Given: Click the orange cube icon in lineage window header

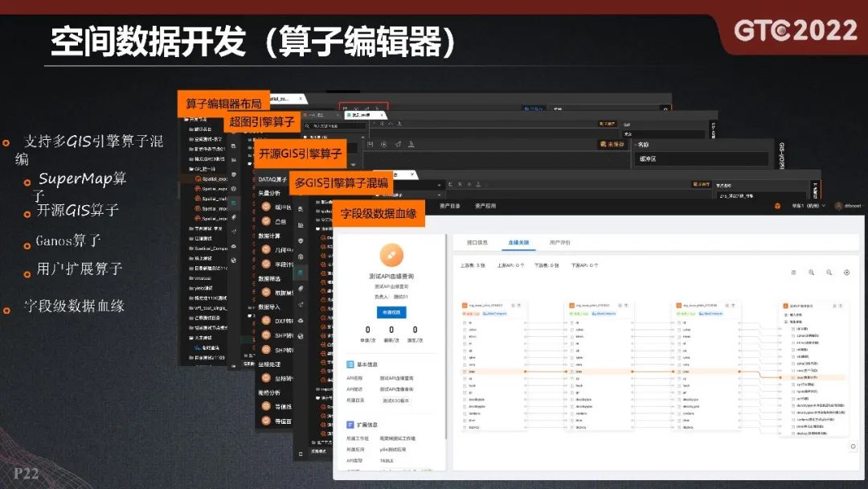Looking at the screenshot, I should (777, 206).
